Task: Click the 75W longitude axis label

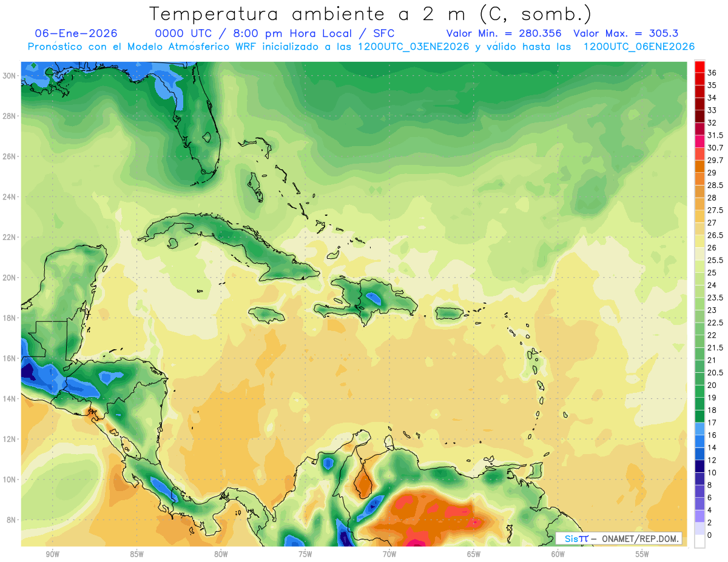Action: point(305,554)
